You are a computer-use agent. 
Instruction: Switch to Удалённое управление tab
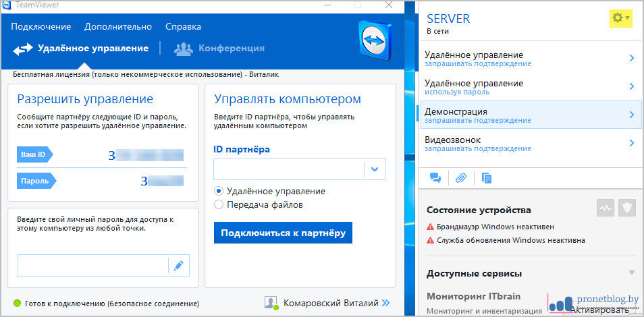[x=81, y=49]
